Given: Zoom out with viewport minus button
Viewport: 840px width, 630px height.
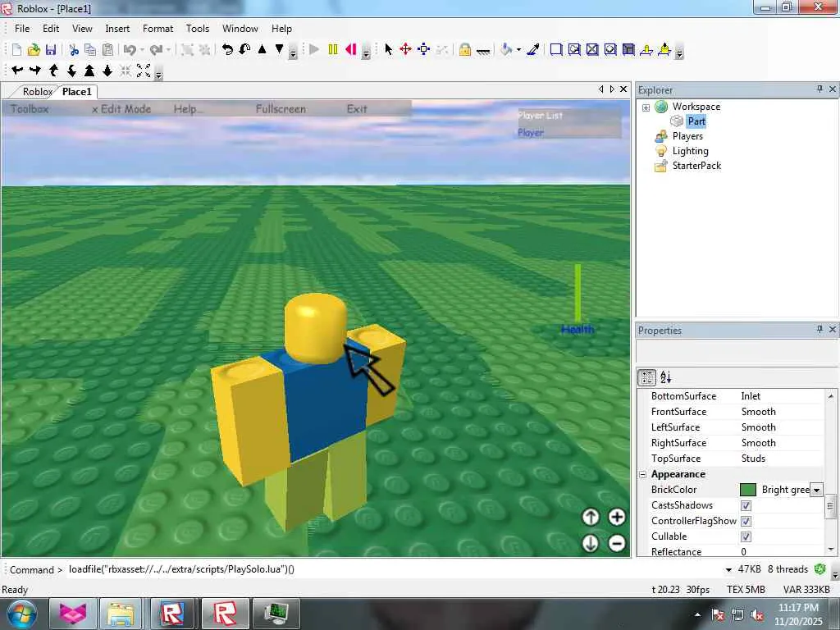Looking at the screenshot, I should point(617,543).
